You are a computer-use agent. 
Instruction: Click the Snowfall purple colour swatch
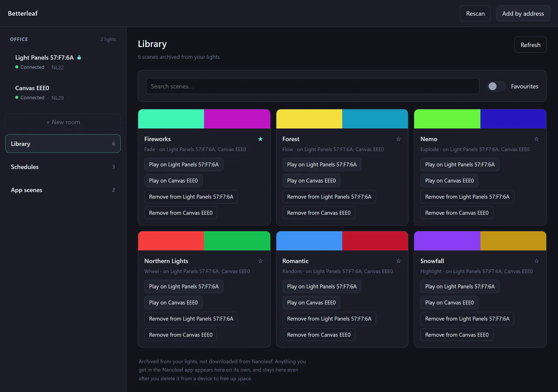tap(447, 241)
